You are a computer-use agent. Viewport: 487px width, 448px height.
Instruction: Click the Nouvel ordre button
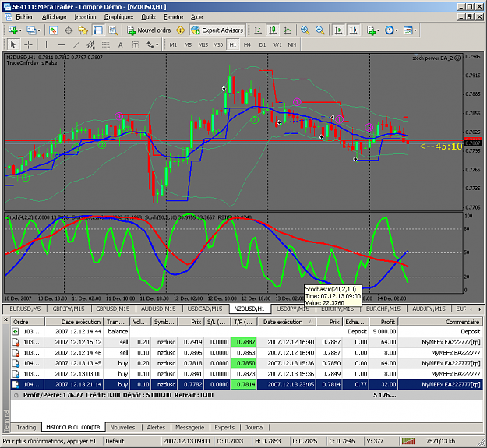coord(149,30)
